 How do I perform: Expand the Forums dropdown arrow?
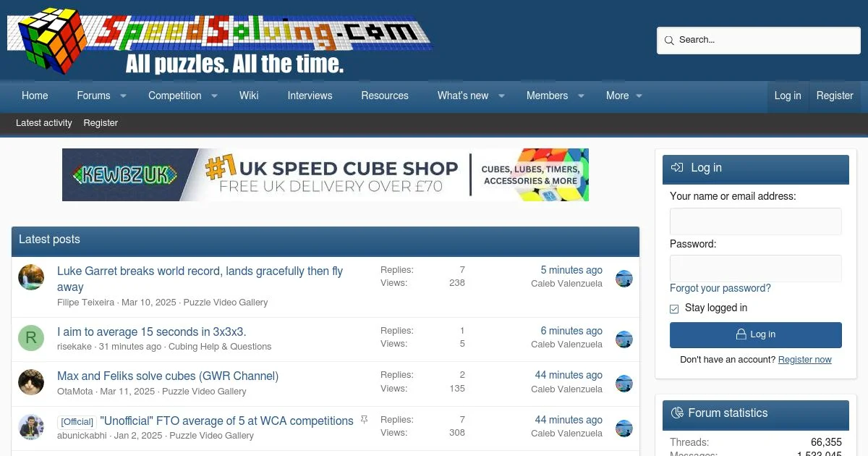pos(123,96)
